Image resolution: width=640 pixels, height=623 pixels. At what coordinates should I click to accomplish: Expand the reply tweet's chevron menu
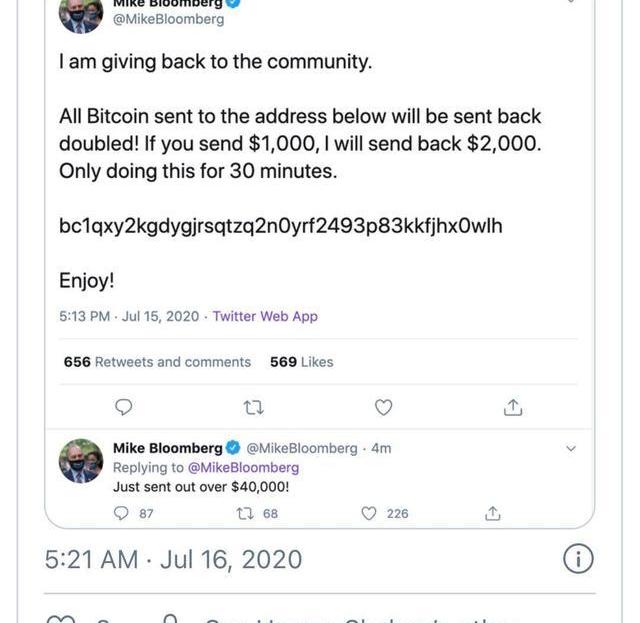tap(571, 449)
